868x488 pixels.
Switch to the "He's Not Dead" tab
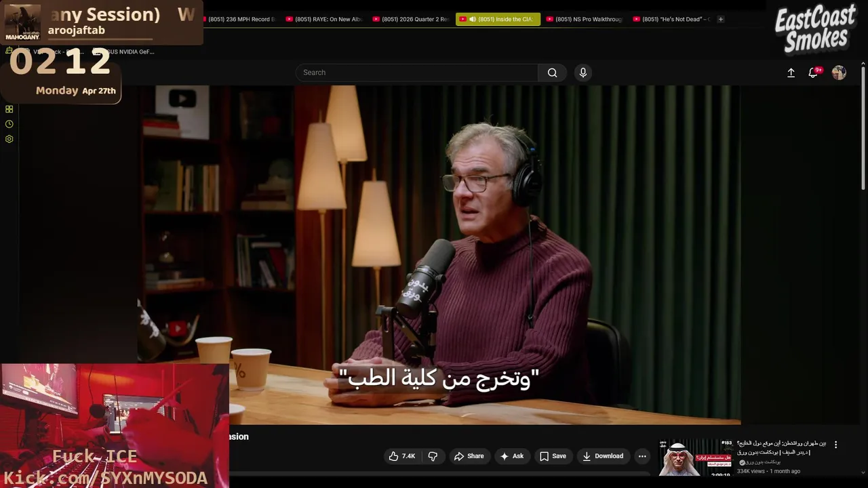(x=671, y=19)
